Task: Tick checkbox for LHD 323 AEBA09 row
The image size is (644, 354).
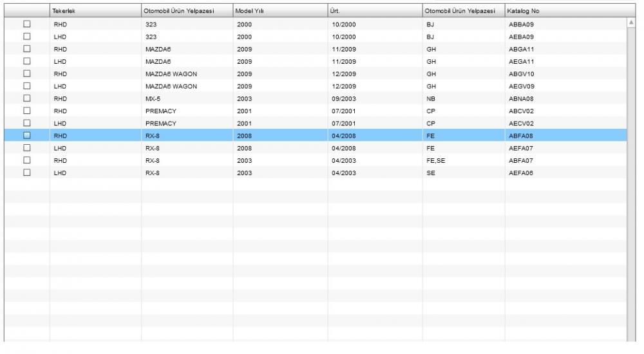Action: 26,37
